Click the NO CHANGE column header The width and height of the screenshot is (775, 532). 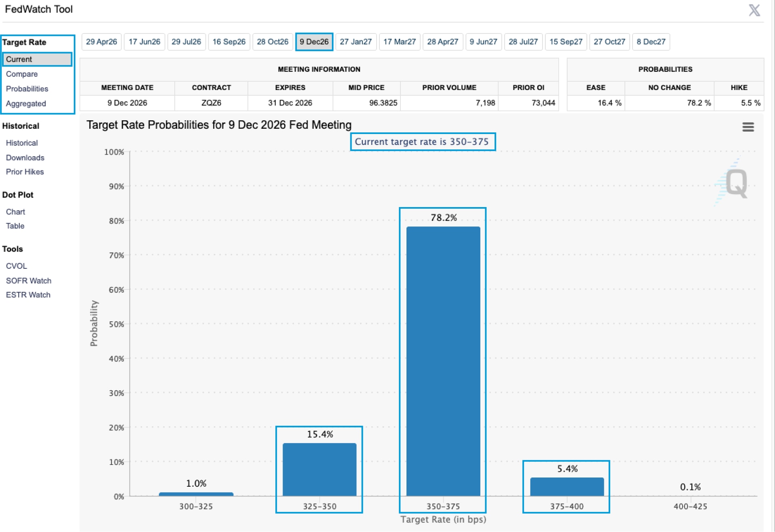click(669, 88)
